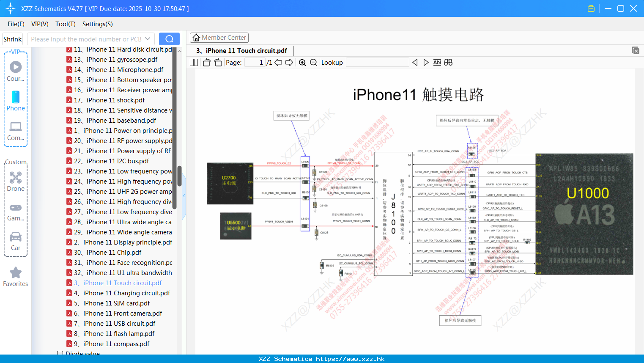
Task: Click the PDF icon beside iPhone 11 Chip.pdf
Action: [x=69, y=253]
